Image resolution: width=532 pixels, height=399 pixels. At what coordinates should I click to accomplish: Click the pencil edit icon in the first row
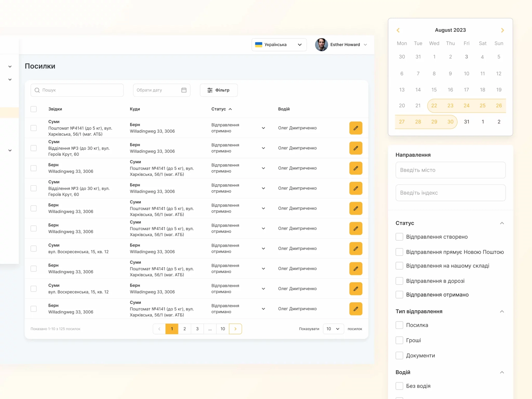tap(356, 128)
